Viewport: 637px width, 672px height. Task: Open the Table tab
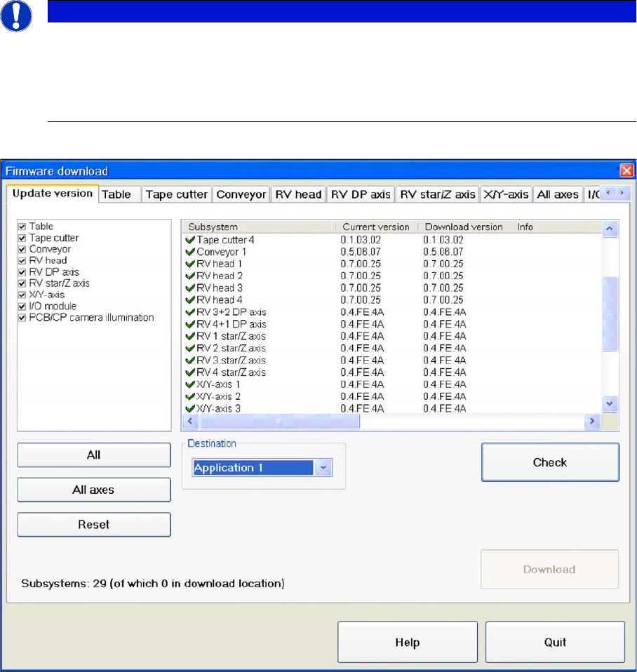click(119, 194)
